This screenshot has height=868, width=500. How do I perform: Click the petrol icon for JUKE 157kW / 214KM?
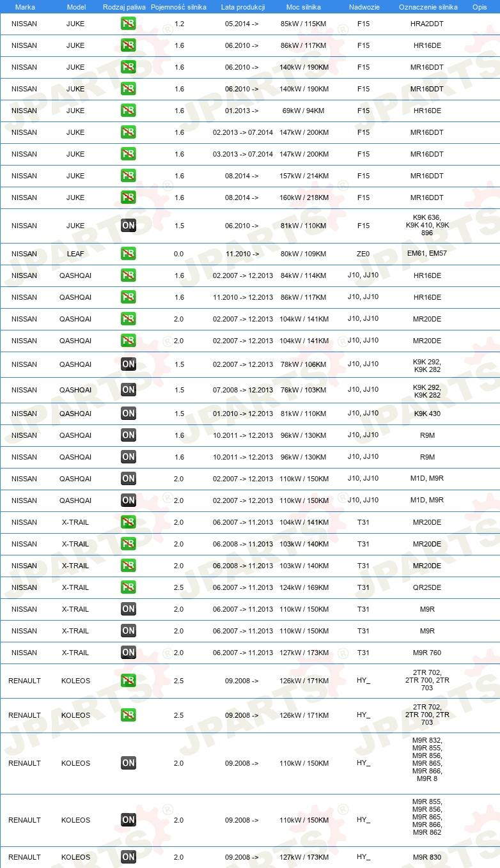[129, 176]
